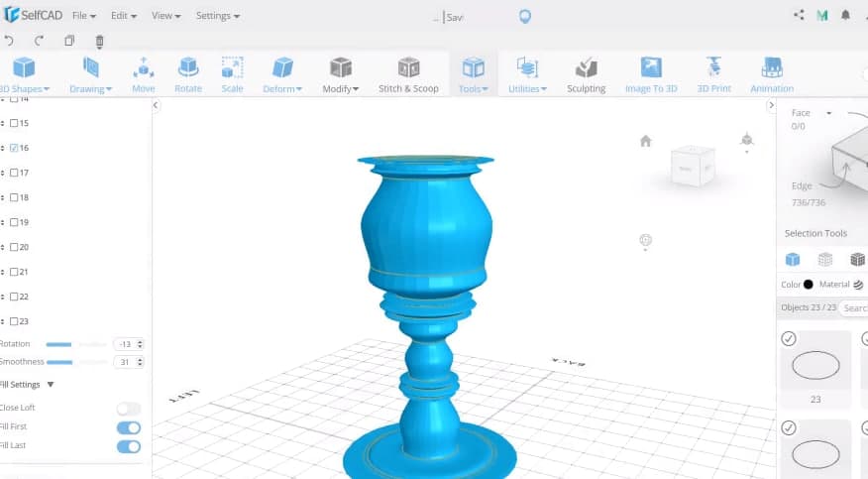Click the lightbulb hint icon
Viewport: 868px width, 479px height.
(525, 17)
